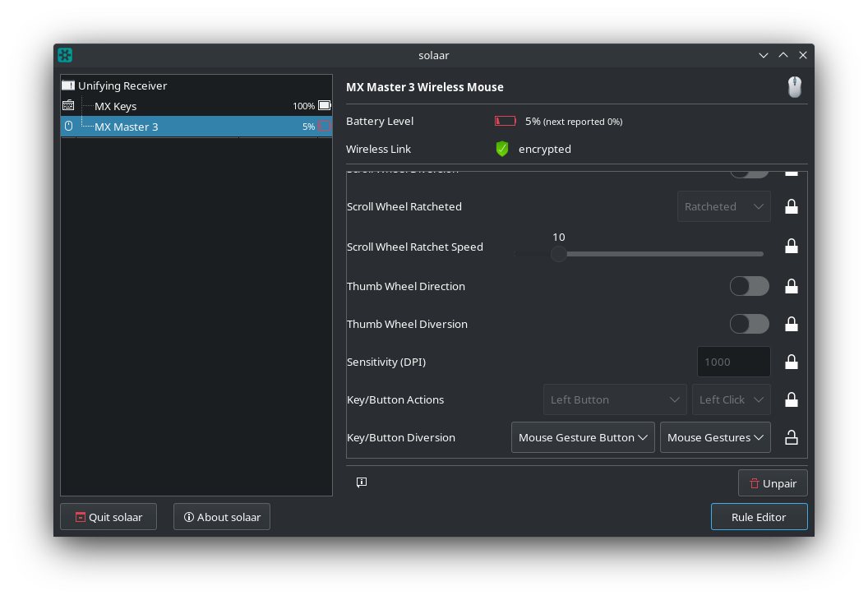This screenshot has width=868, height=600.
Task: Open the Rule Editor
Action: coord(759,516)
